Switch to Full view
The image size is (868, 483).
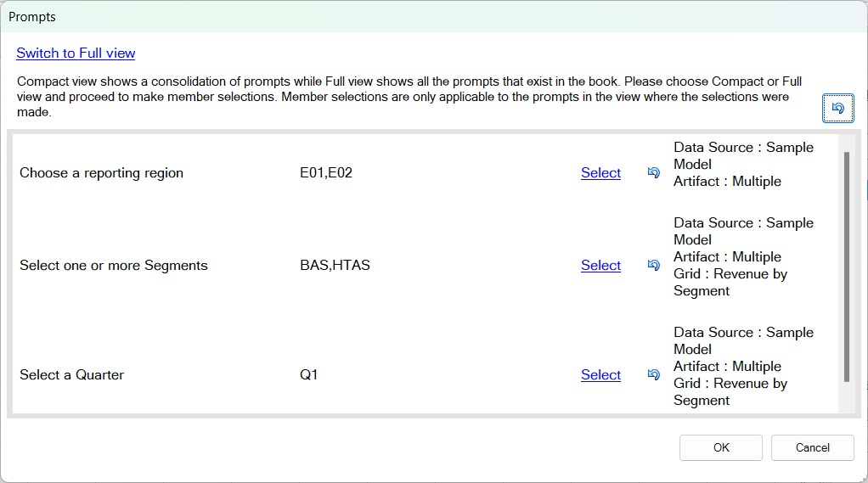(x=76, y=53)
